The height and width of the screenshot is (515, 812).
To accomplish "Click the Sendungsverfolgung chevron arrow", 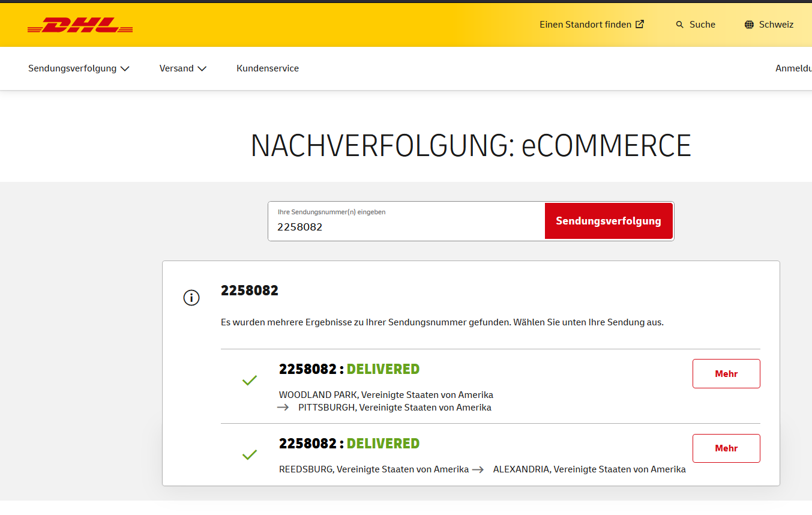I will pyautogui.click(x=125, y=68).
